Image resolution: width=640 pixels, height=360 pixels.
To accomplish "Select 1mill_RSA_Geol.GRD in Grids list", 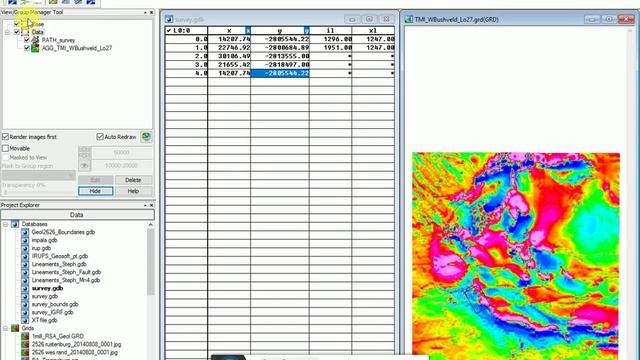I will point(58,336).
